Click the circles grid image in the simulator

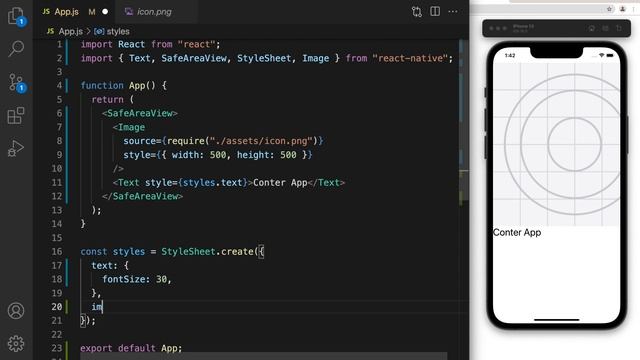[556, 144]
